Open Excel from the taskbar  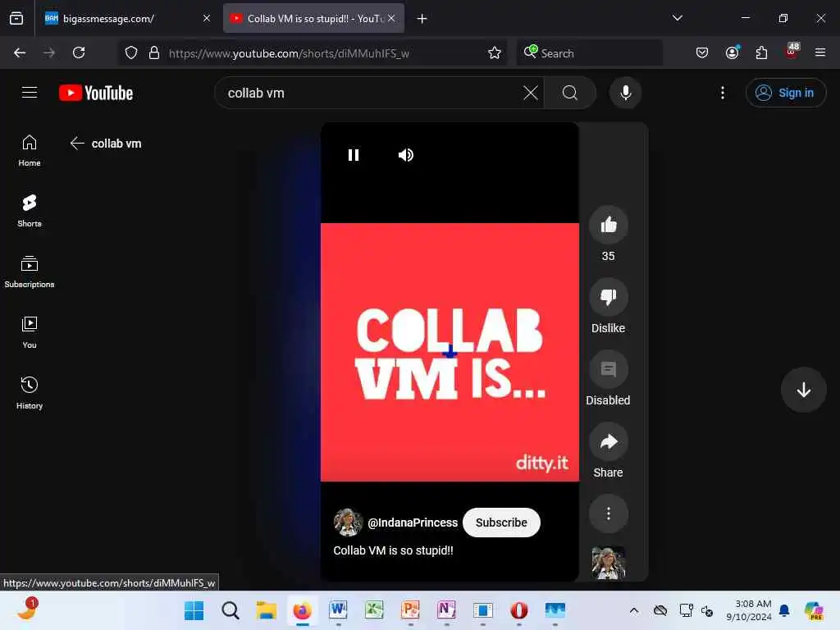[x=374, y=610]
